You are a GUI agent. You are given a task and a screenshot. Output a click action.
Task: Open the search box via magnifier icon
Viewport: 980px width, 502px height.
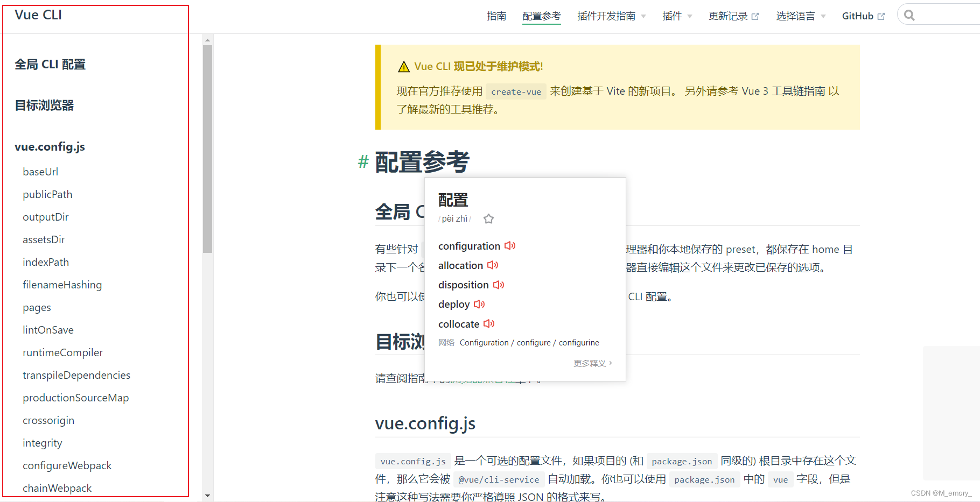(x=909, y=15)
